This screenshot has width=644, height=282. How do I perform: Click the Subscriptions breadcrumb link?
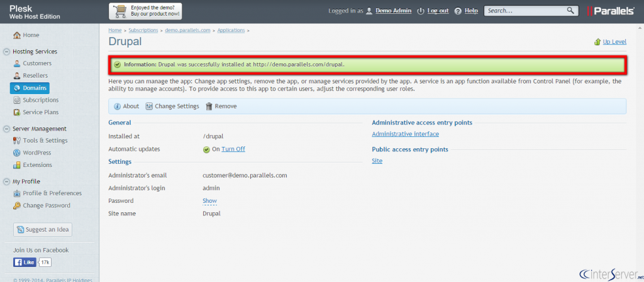(143, 30)
